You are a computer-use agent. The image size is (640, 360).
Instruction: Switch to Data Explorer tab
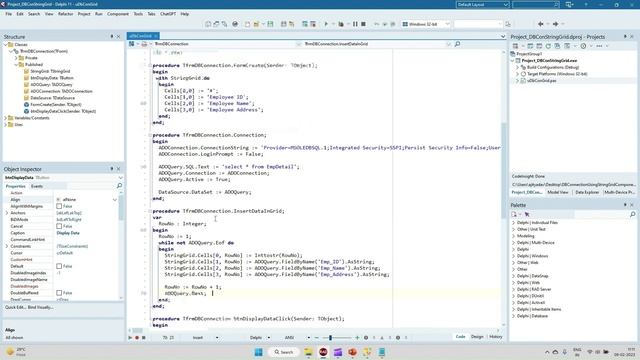[x=587, y=192]
